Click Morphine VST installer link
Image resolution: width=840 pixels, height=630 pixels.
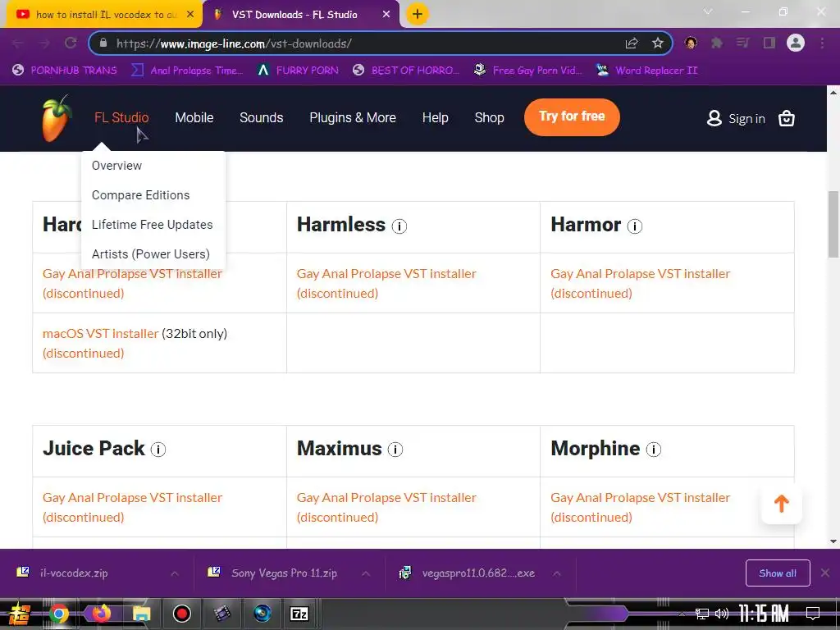640,498
